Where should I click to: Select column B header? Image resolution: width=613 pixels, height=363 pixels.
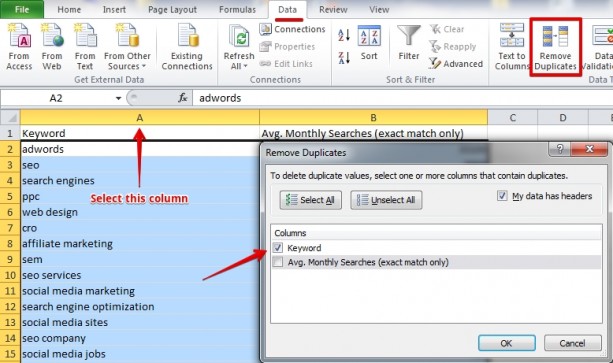pos(373,118)
